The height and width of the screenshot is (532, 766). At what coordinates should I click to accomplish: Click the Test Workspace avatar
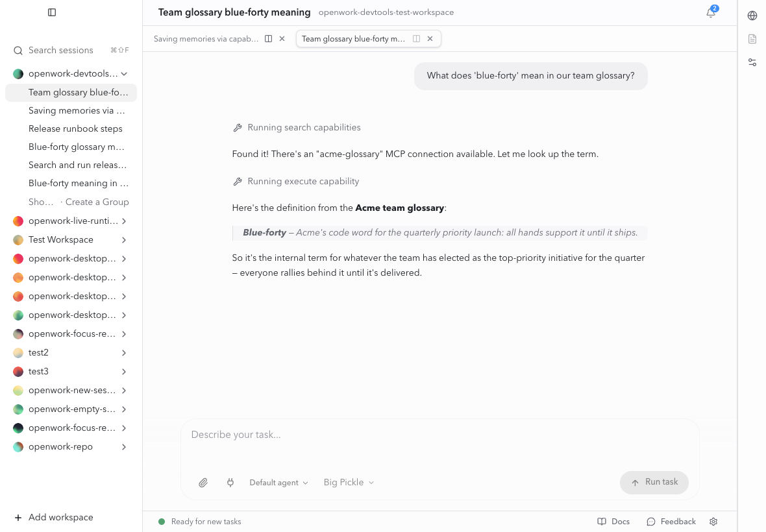click(18, 240)
